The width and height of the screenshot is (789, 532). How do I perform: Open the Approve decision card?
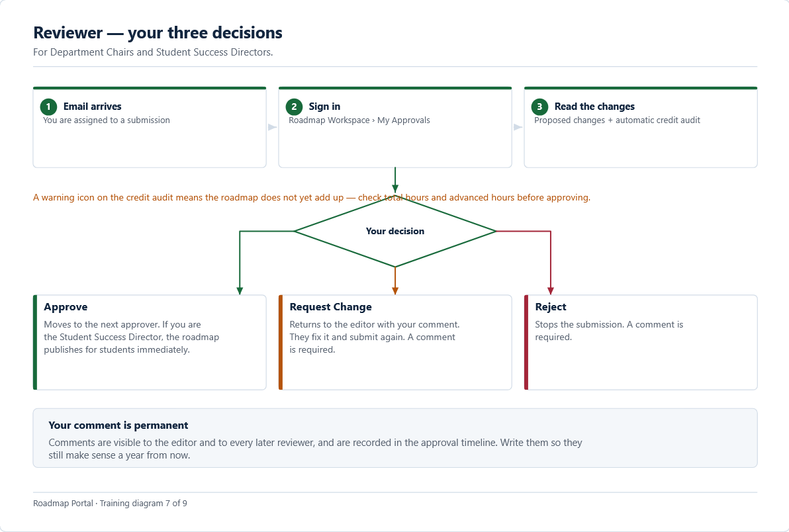click(x=150, y=343)
